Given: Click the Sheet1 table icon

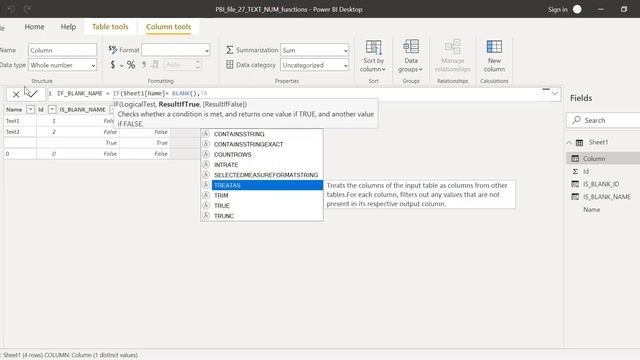Looking at the screenshot, I should pyautogui.click(x=579, y=142).
